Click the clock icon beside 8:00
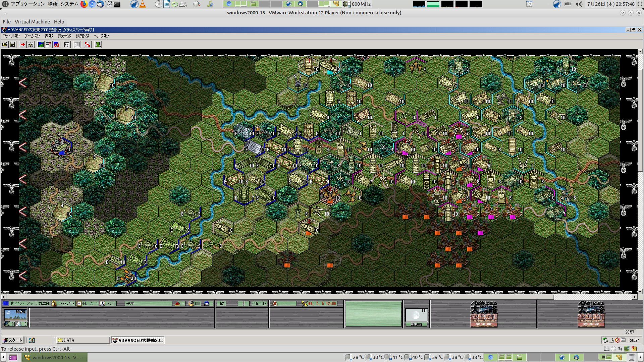 point(102,304)
